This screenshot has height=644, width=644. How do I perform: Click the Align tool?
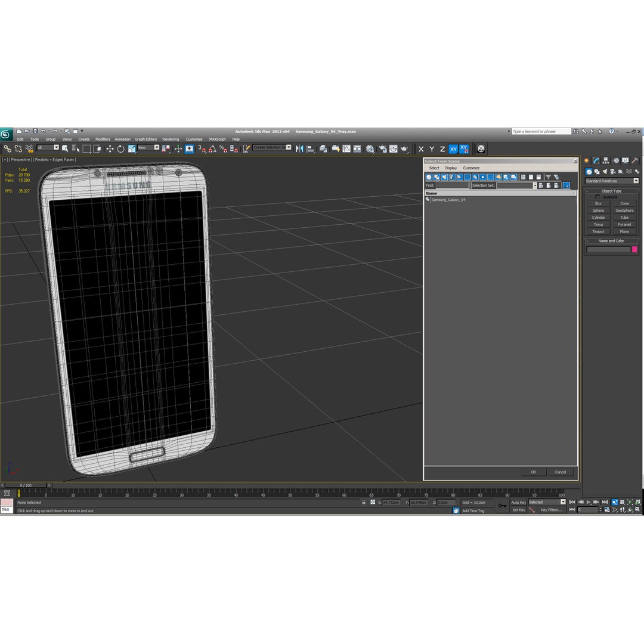click(x=311, y=148)
